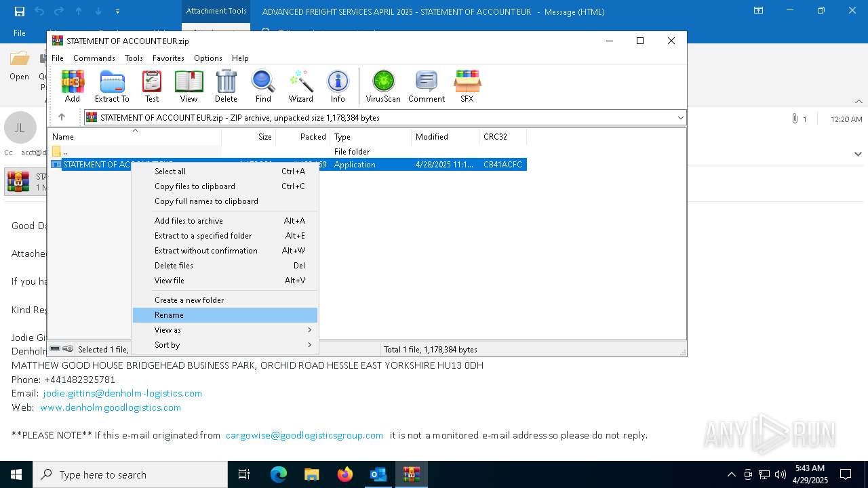Collapse the Outlook ribbon
This screenshot has height=488, width=868.
pyautogui.click(x=859, y=102)
